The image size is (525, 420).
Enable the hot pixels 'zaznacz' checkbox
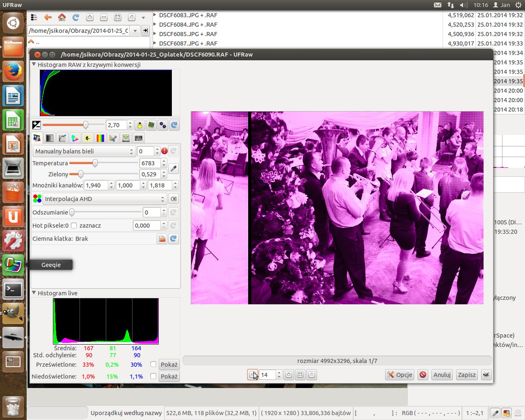[x=74, y=226]
